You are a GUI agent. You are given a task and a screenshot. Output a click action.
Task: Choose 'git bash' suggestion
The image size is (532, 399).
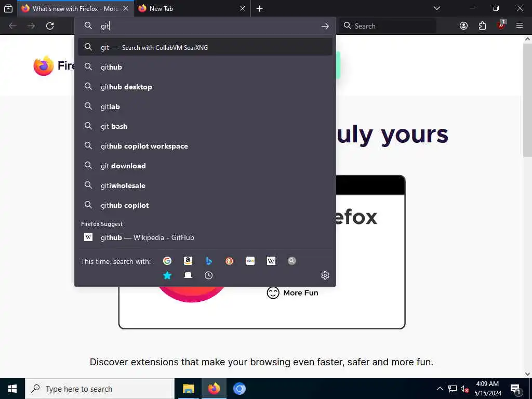pos(205,126)
